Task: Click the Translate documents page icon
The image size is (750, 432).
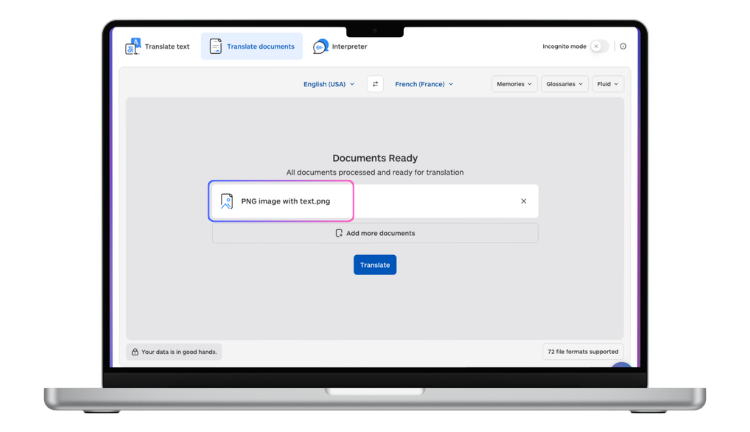Action: click(x=216, y=46)
